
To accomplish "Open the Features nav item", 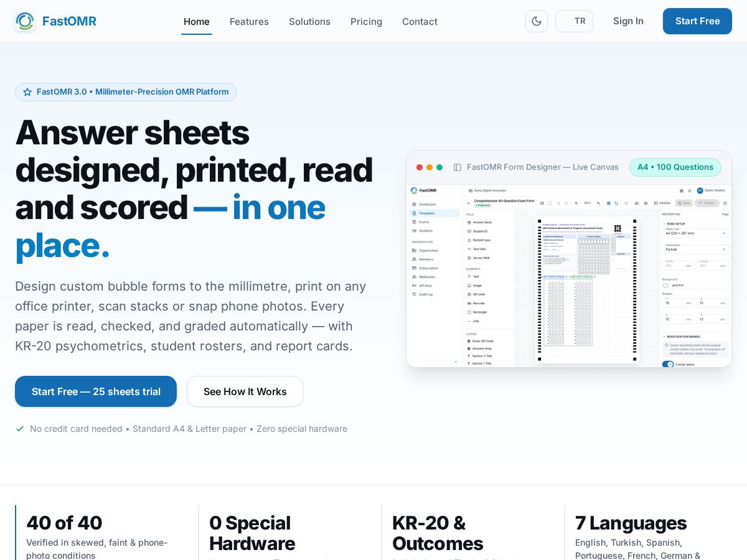I will click(249, 21).
